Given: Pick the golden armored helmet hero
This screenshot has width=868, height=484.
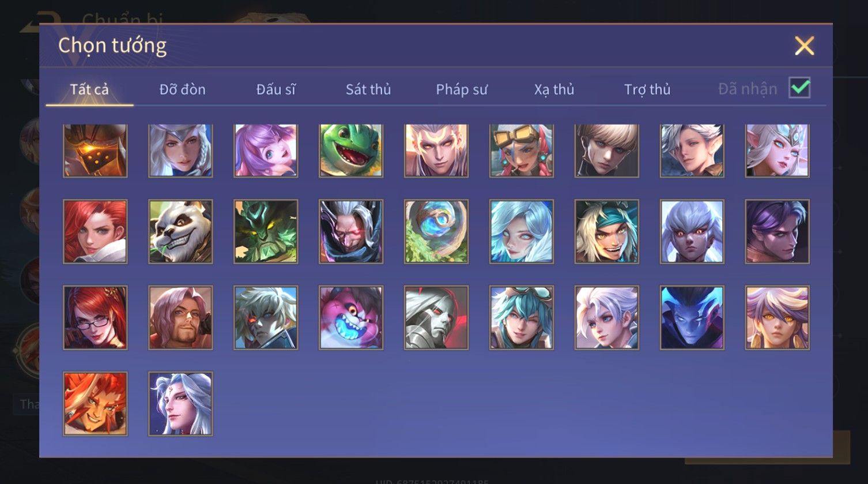Looking at the screenshot, I should tap(95, 151).
